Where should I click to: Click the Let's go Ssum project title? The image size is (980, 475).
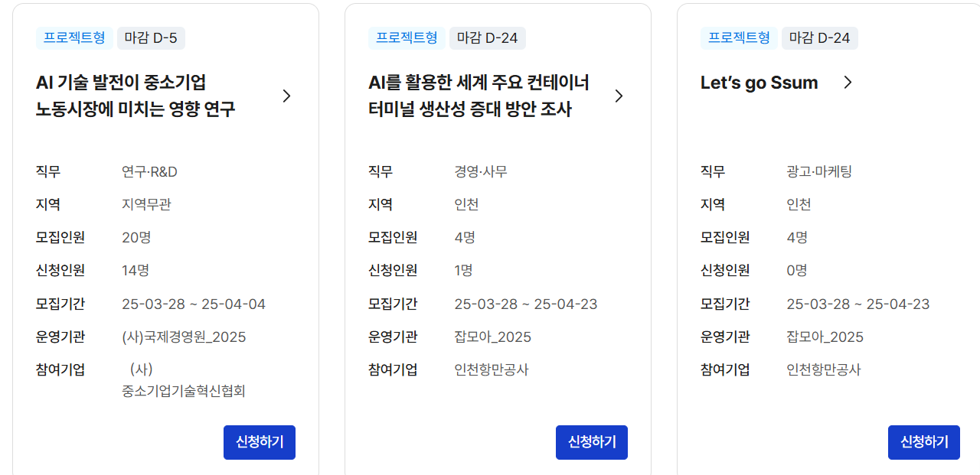(x=759, y=82)
